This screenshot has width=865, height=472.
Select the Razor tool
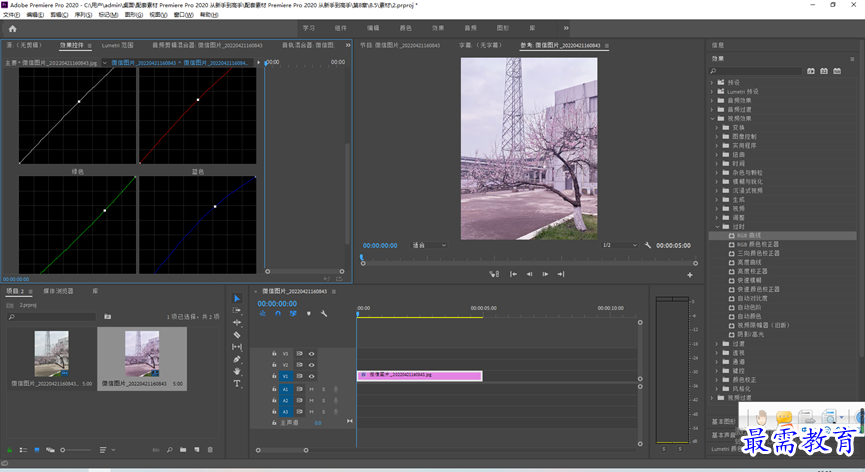click(x=237, y=335)
